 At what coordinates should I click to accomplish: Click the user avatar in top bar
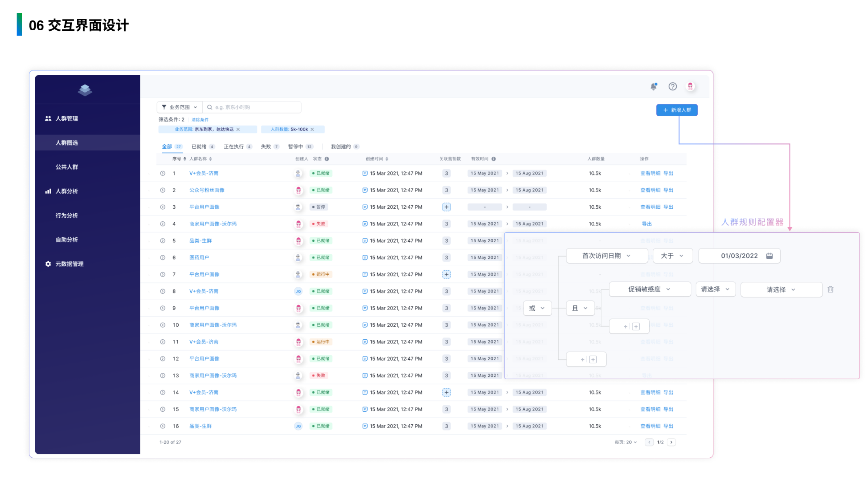coord(690,86)
